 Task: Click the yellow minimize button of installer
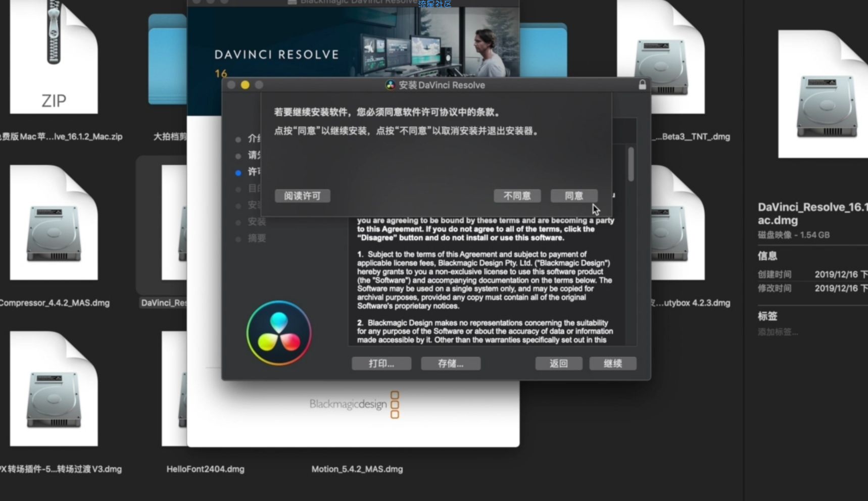coord(245,85)
